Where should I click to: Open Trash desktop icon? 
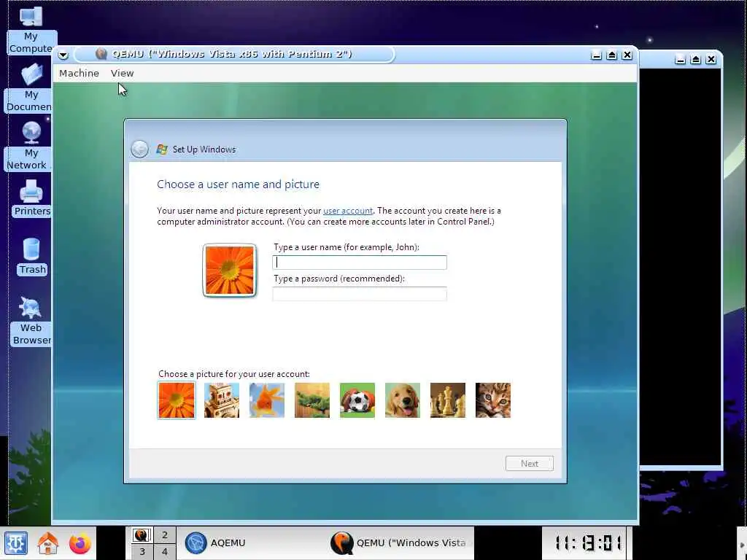[32, 256]
